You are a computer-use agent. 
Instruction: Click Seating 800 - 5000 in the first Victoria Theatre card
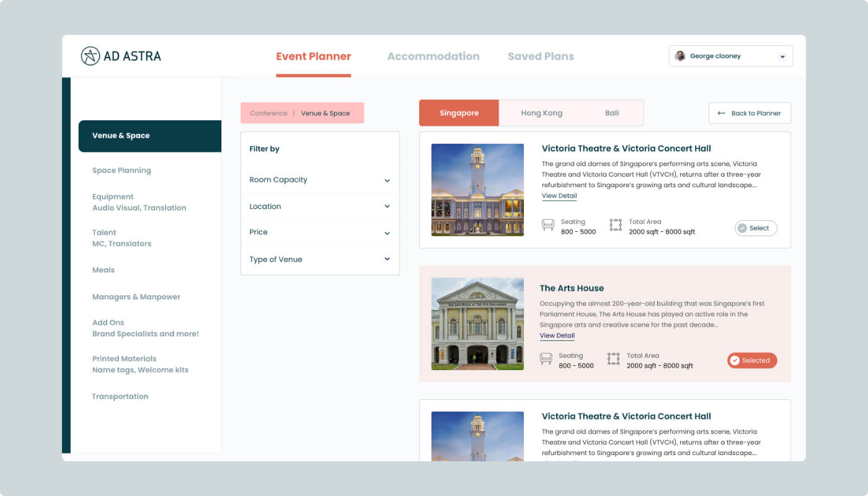[578, 227]
